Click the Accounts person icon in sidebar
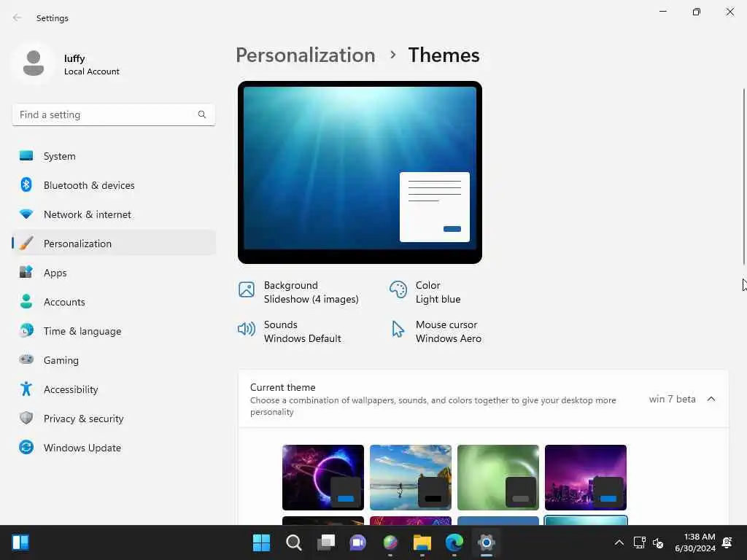 [x=26, y=301]
